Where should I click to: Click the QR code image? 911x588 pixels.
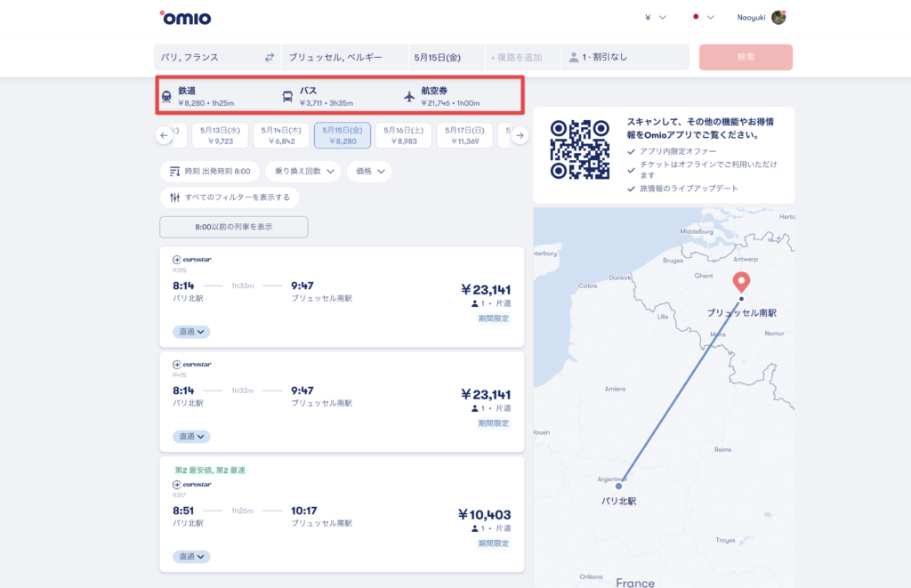pos(580,149)
